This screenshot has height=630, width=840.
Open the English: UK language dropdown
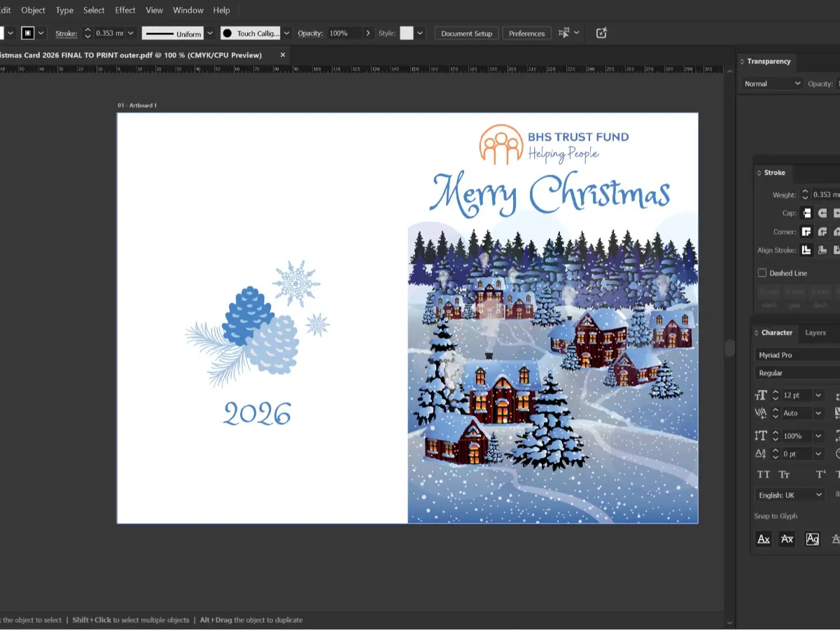(790, 495)
